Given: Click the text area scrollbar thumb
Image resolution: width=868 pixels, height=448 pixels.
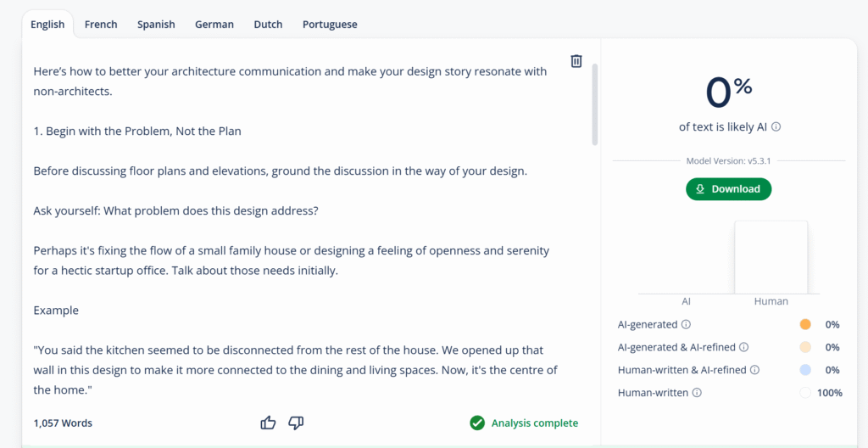Looking at the screenshot, I should point(595,104).
